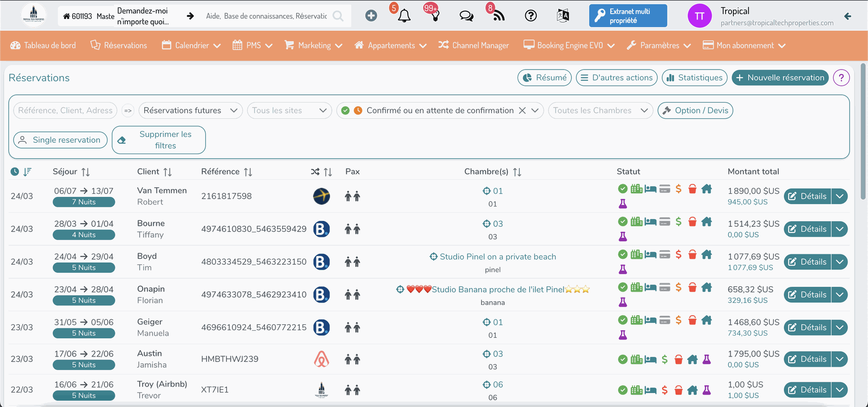Click the Airbnb channel icon for Austin

321,359
